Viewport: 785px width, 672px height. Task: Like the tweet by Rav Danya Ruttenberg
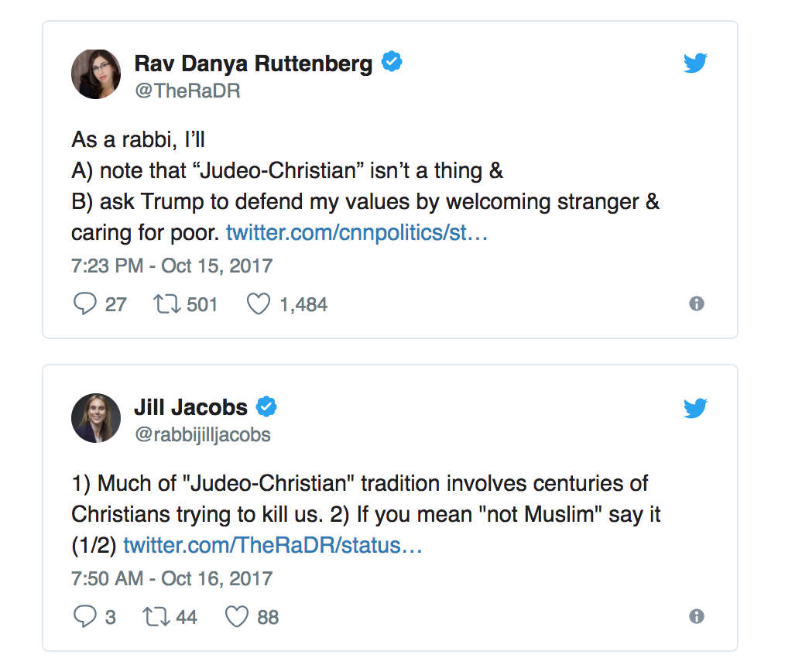pyautogui.click(x=258, y=304)
